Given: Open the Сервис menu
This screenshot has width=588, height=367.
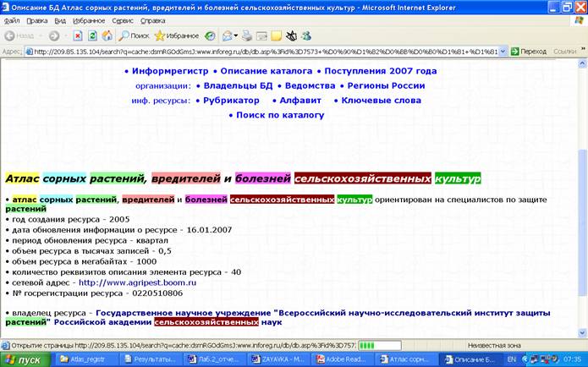Looking at the screenshot, I should [122, 19].
